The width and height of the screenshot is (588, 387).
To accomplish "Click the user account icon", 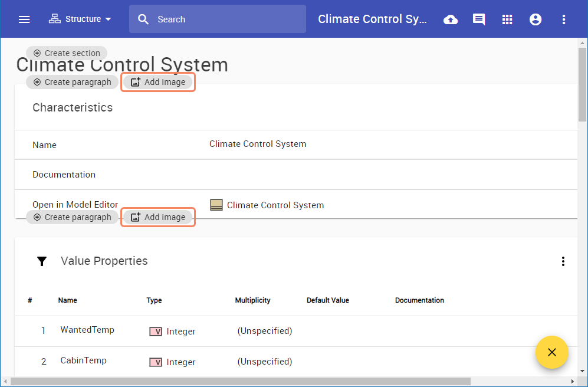I will click(x=536, y=19).
